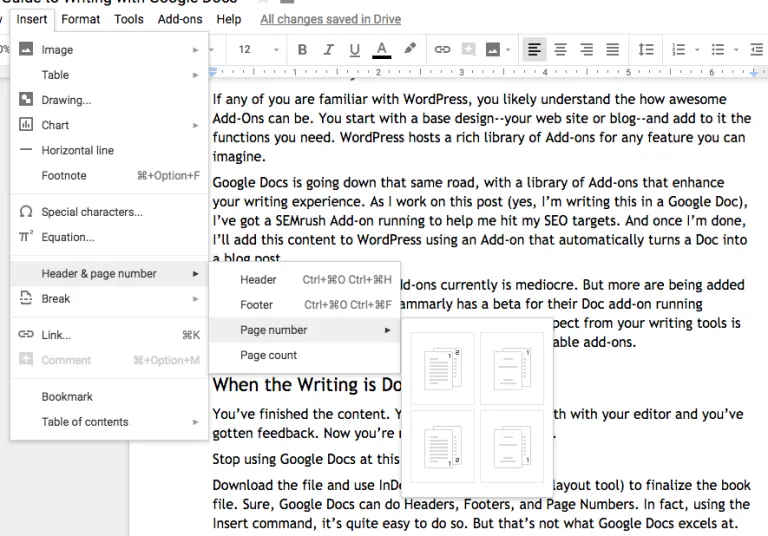Screen dimensions: 768x536
Task: Pick top-right page numbers on all pages thumbnail
Action: coord(442,368)
